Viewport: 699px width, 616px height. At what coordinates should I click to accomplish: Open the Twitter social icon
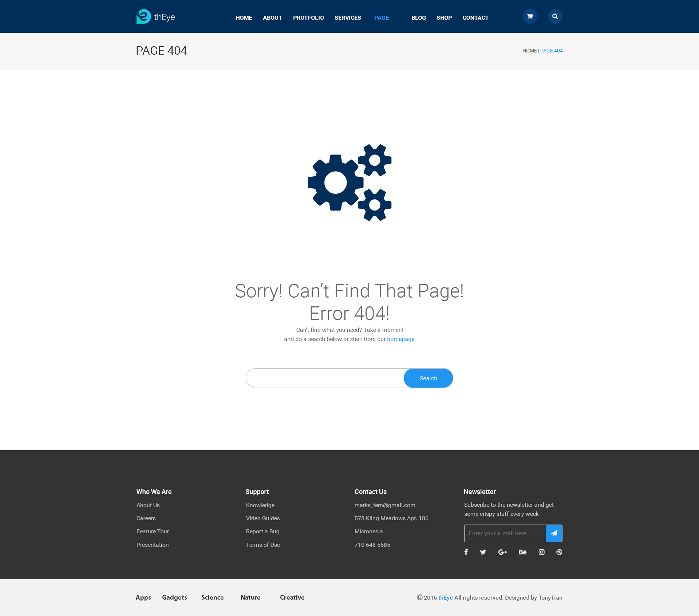[483, 552]
